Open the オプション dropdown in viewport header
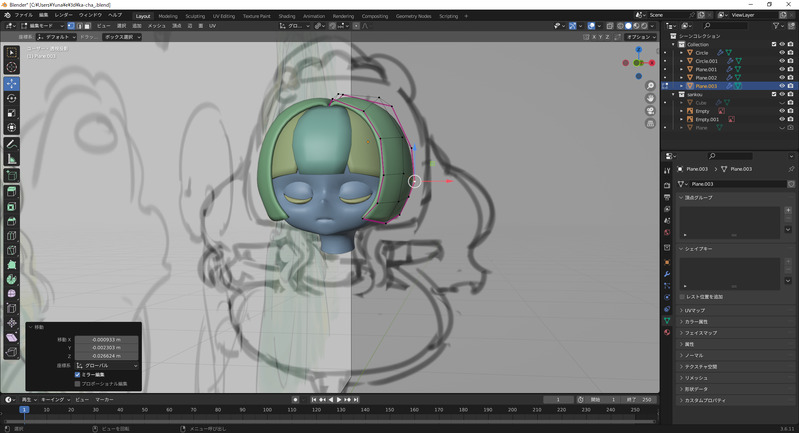Image resolution: width=799 pixels, height=433 pixels. (x=639, y=37)
